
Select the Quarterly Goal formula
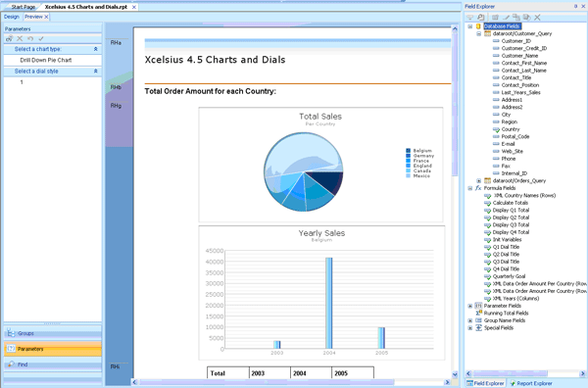[x=509, y=276]
